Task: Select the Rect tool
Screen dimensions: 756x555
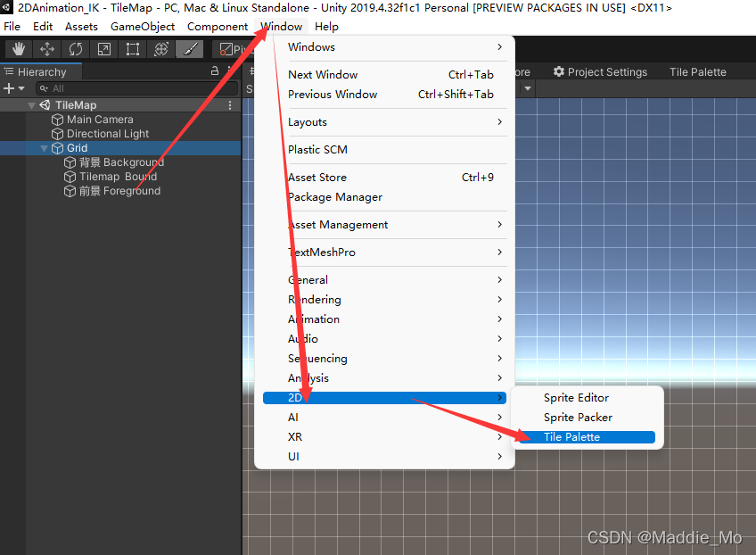Action: [x=133, y=49]
